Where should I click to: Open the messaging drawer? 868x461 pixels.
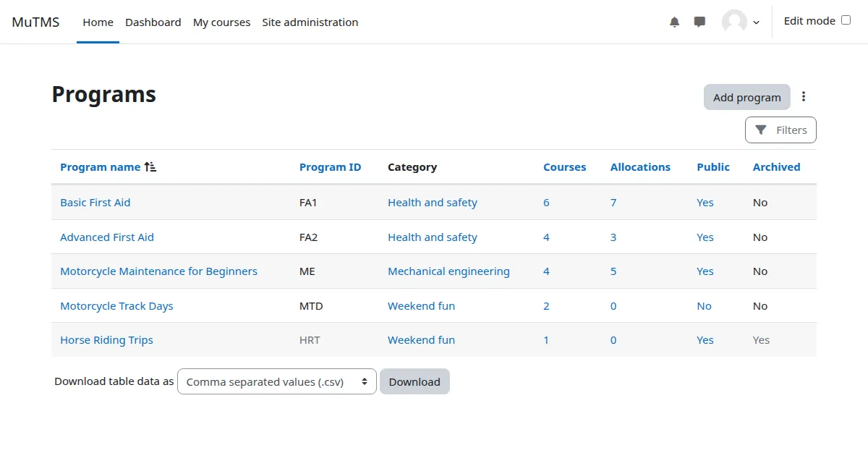699,21
